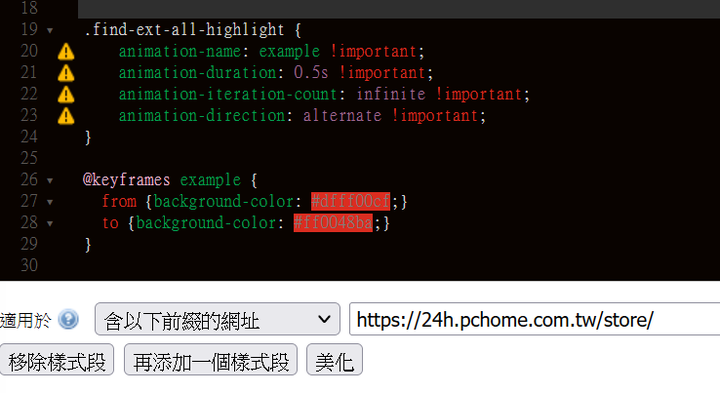Viewport: 720px width, 393px height.
Task: Click the URL field with 24h.pchome.com.tw/store/
Action: point(534,319)
